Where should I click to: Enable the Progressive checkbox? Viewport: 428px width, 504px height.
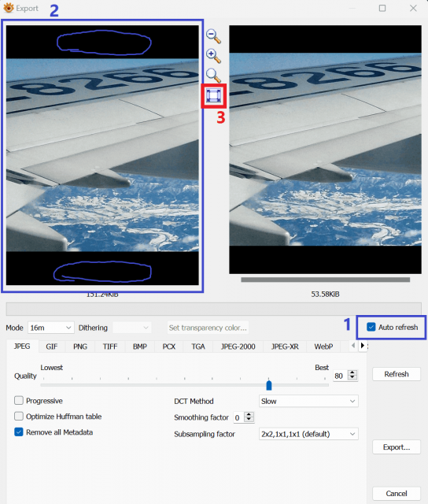[19, 401]
